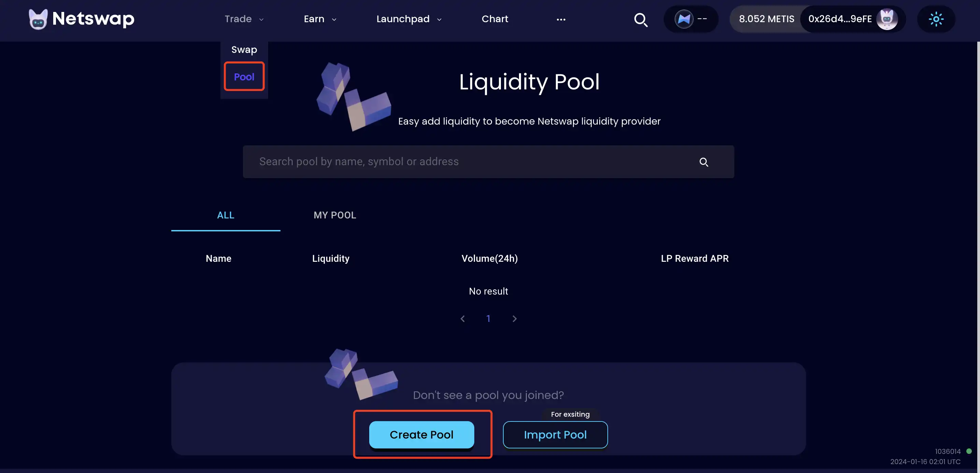Expand the Earn dropdown menu

319,19
